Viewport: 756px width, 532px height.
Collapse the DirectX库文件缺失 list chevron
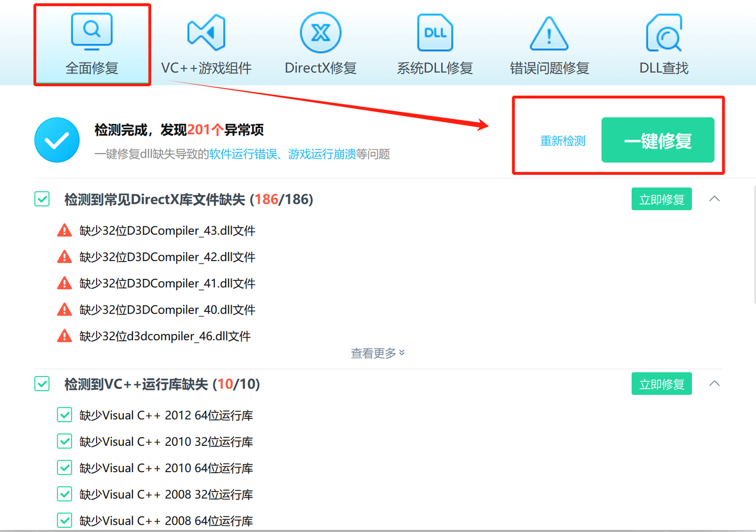click(x=715, y=199)
